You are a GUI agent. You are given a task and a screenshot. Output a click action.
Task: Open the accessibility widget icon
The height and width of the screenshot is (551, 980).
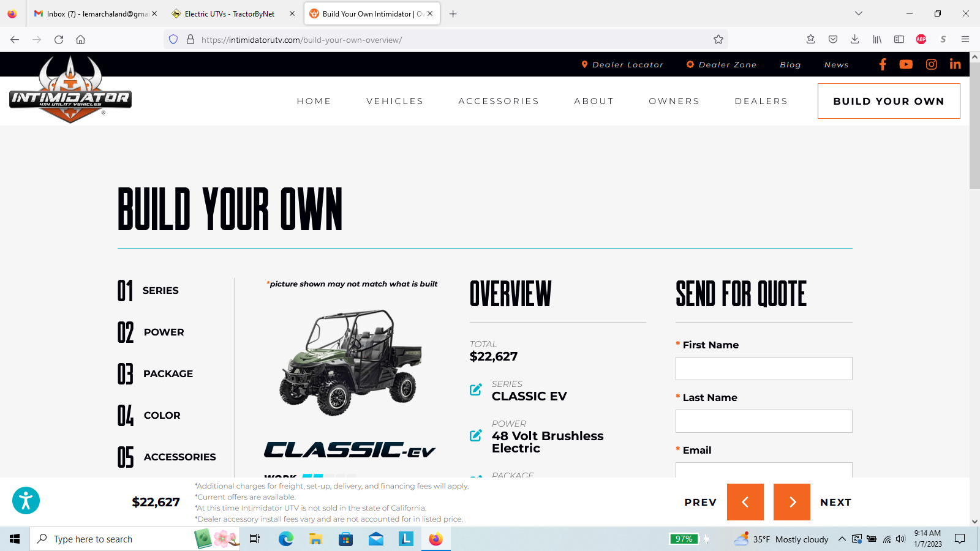click(x=26, y=501)
